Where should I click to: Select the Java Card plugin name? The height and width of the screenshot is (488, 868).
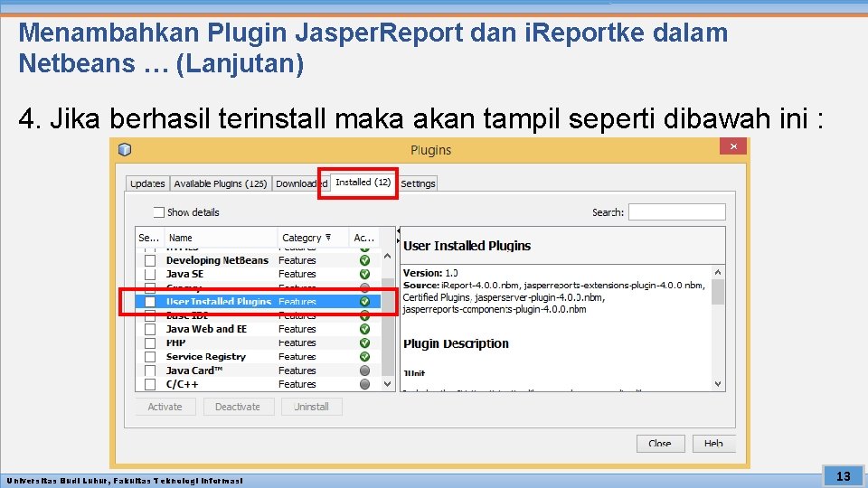194,371
